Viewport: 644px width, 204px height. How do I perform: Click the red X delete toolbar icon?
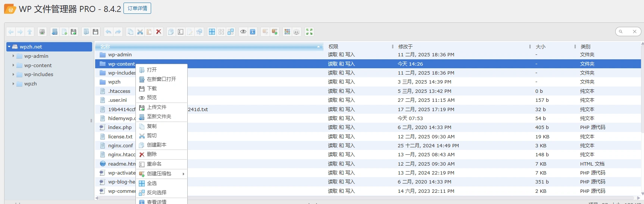tap(159, 32)
